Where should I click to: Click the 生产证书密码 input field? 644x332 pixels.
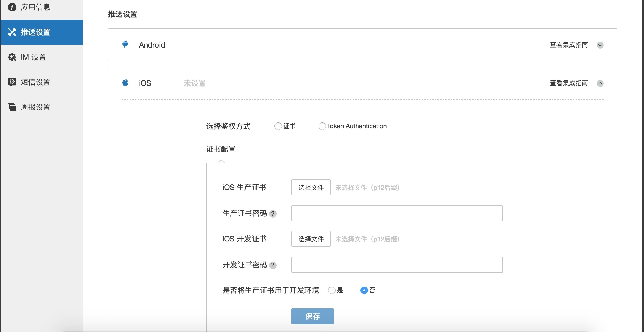397,213
